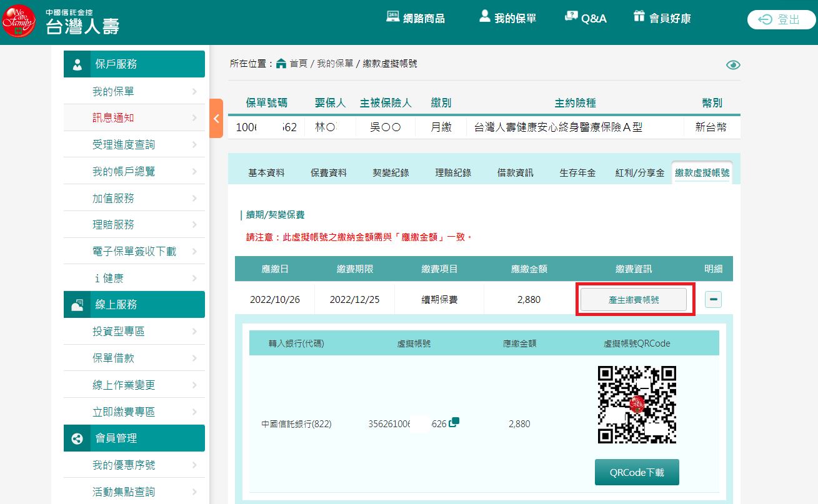Open 受理進度查詢 in the sidebar

tap(134, 145)
